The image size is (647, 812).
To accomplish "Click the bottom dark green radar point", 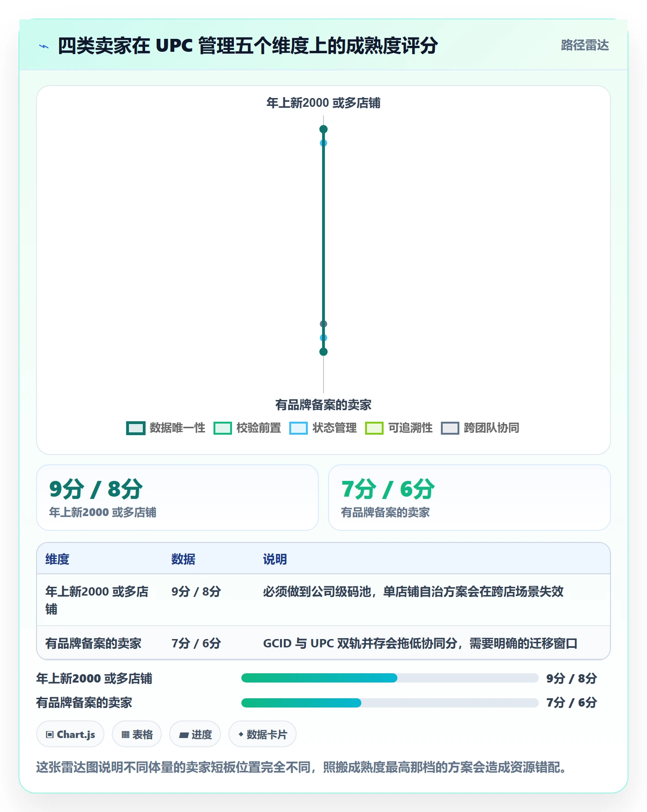I will tap(323, 352).
